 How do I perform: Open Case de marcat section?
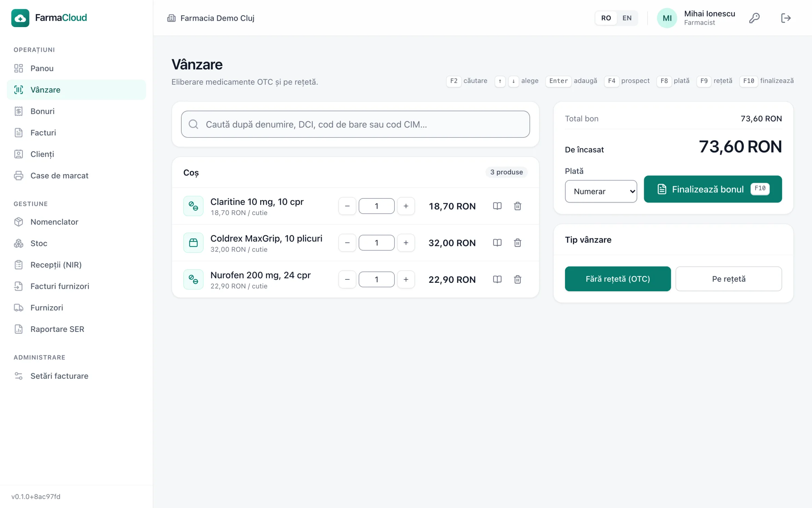(x=76, y=175)
